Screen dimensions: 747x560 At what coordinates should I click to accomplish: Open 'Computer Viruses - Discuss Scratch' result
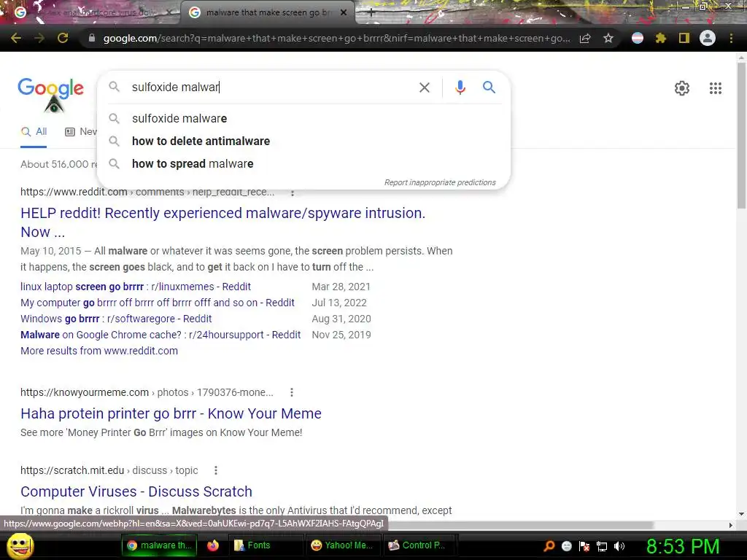click(136, 491)
